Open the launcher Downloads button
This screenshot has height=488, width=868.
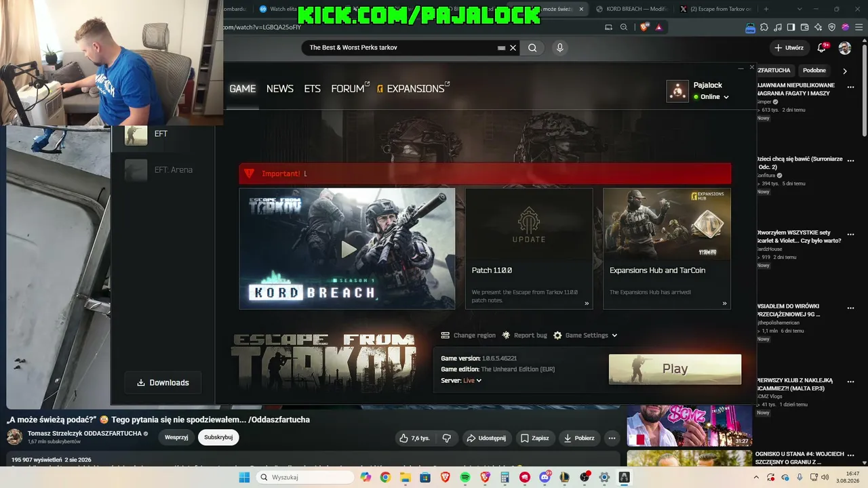[x=163, y=382]
